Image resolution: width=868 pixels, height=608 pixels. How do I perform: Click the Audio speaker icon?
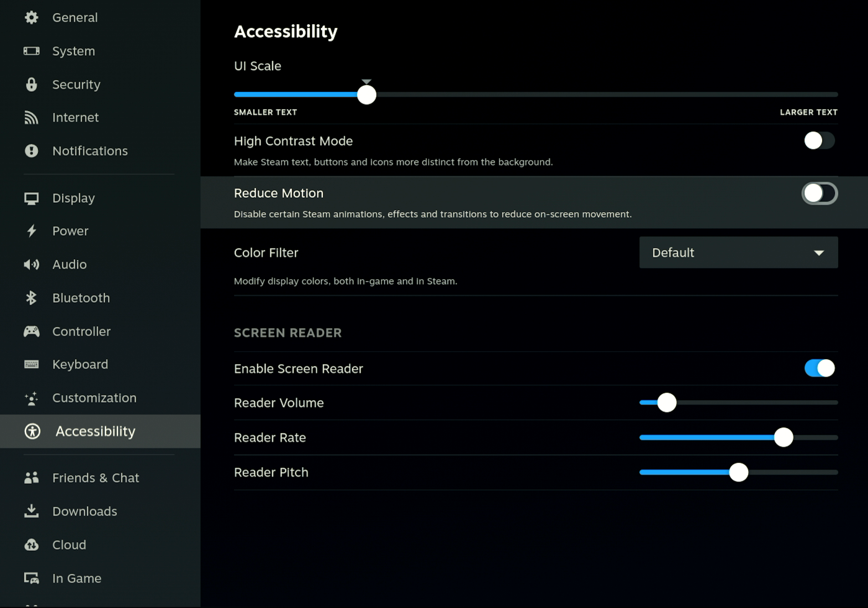[31, 264]
